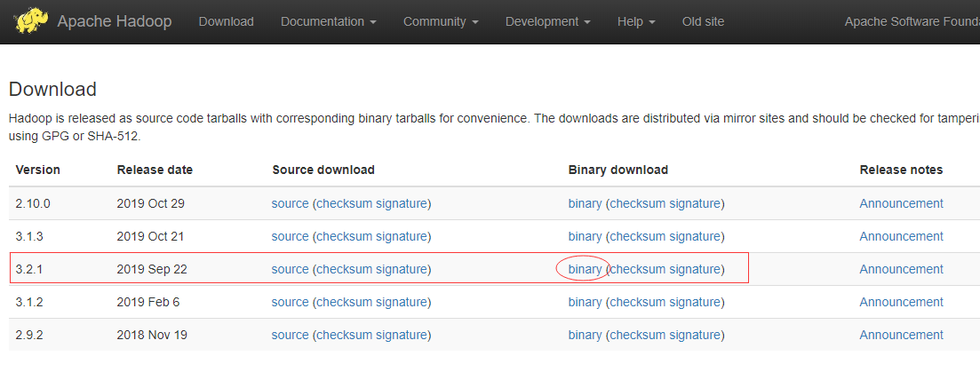Image resolution: width=980 pixels, height=372 pixels.
Task: Download the binary for version 3.2.1
Action: [585, 269]
